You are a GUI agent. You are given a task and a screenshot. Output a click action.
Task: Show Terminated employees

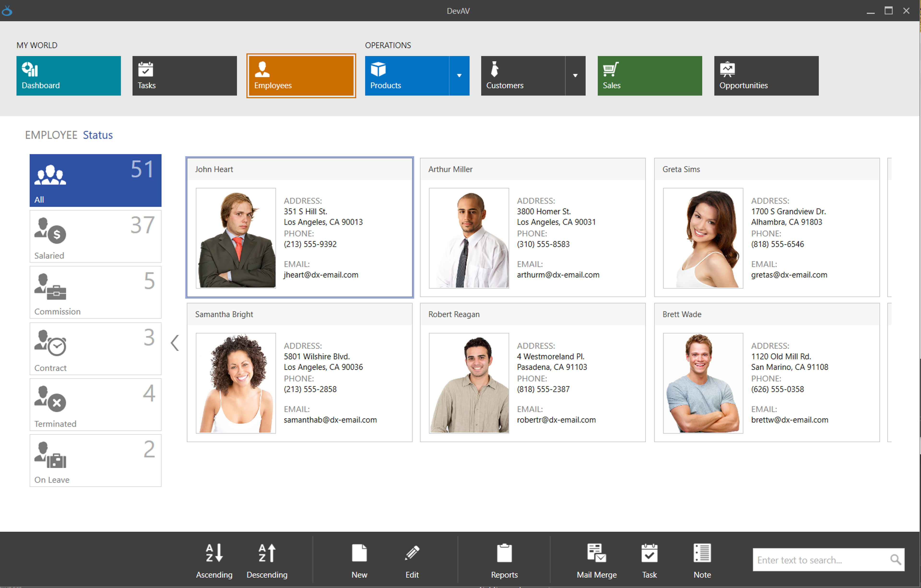(x=96, y=405)
